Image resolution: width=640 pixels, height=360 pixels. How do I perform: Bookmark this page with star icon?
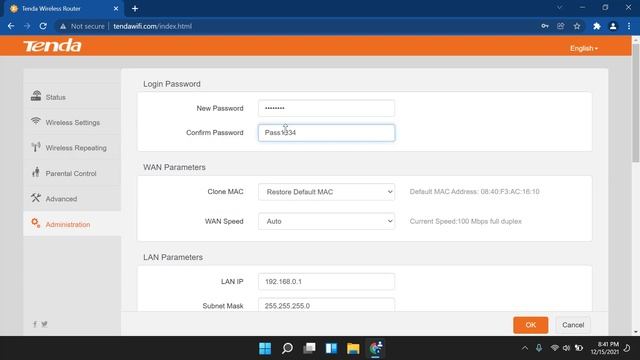pos(577,26)
